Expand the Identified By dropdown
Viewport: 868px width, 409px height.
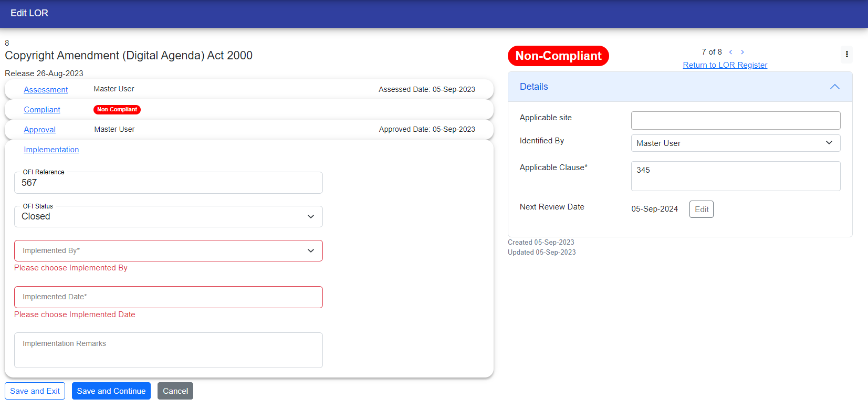(x=735, y=143)
